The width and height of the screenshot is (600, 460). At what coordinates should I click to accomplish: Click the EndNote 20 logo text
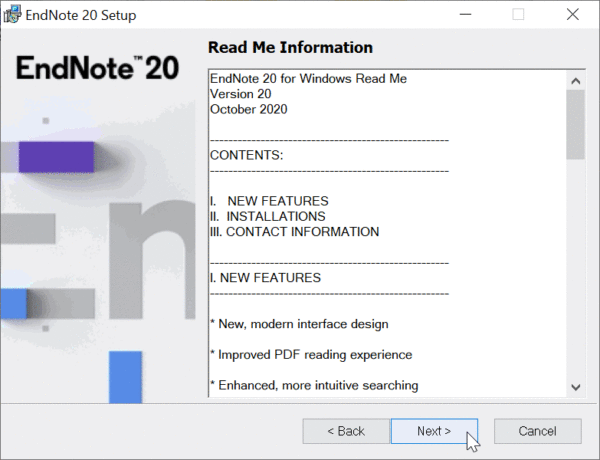98,68
